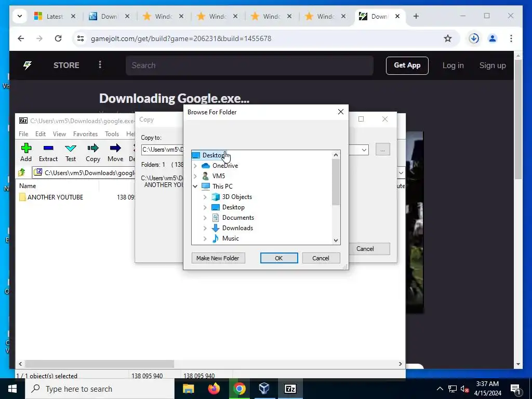The width and height of the screenshot is (532, 399).
Task: Open File Explorer from taskbar
Action: 188,389
